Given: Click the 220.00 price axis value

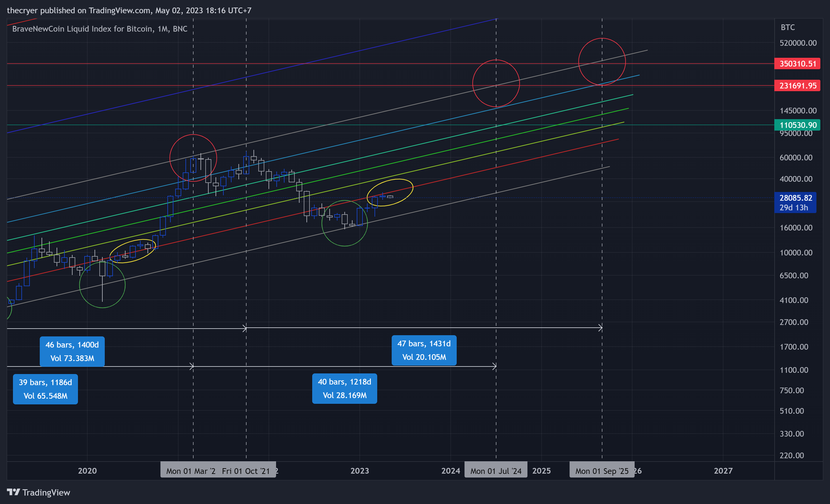Looking at the screenshot, I should pos(791,455).
